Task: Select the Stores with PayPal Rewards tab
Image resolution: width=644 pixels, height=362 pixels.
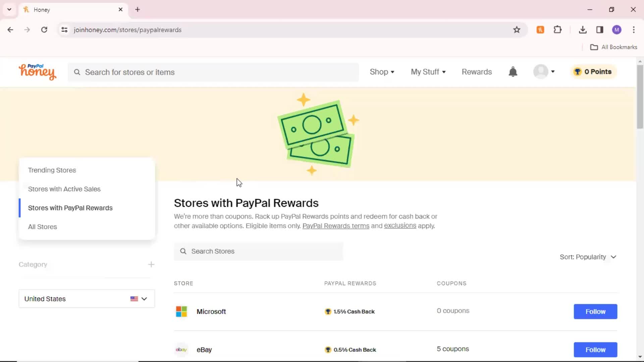Action: pyautogui.click(x=70, y=207)
